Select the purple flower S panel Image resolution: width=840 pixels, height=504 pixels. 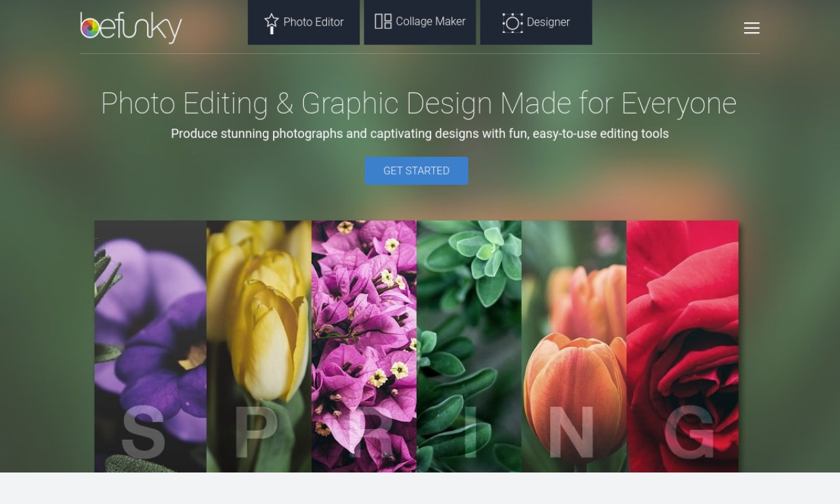150,346
